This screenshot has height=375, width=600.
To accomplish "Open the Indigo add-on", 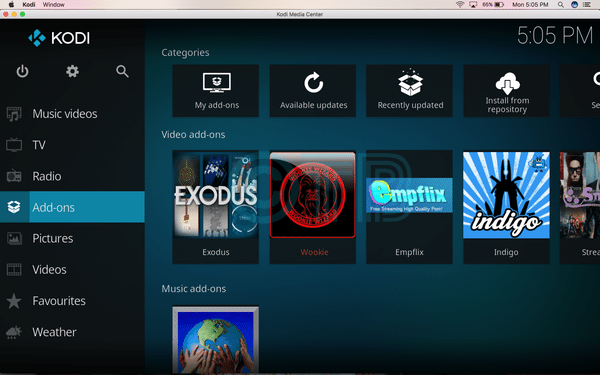I will pyautogui.click(x=507, y=207).
